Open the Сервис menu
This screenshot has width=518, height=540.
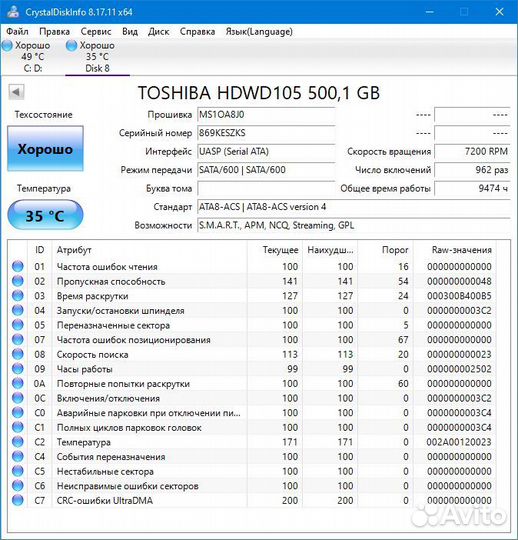(96, 32)
